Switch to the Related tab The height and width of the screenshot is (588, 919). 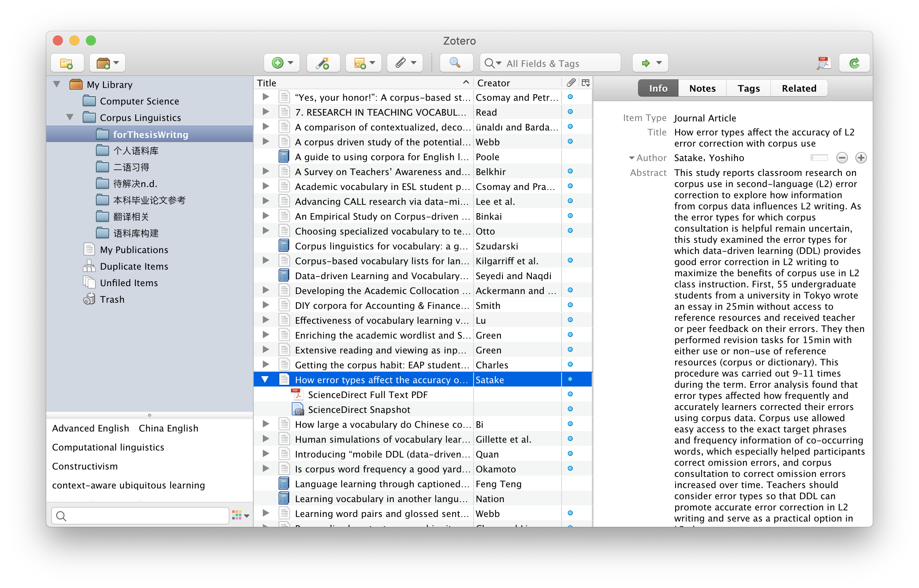point(799,88)
